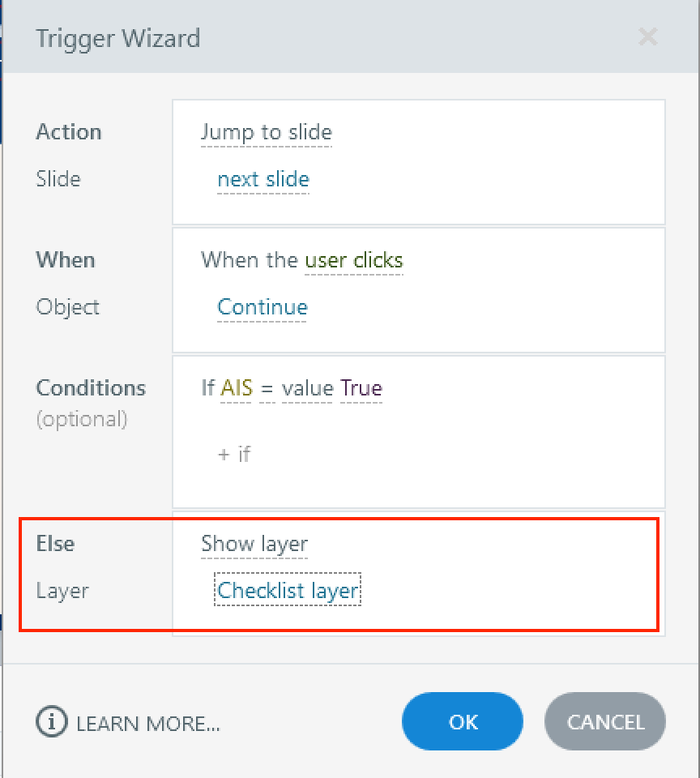This screenshot has height=778, width=700.
Task: Close the Trigger Wizard dialog
Action: (647, 36)
